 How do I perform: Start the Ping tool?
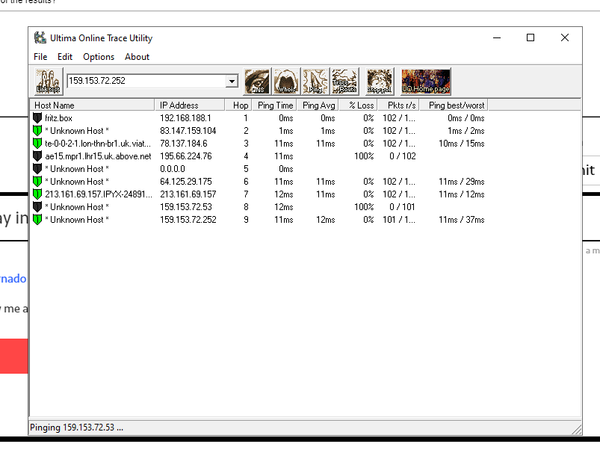315,81
